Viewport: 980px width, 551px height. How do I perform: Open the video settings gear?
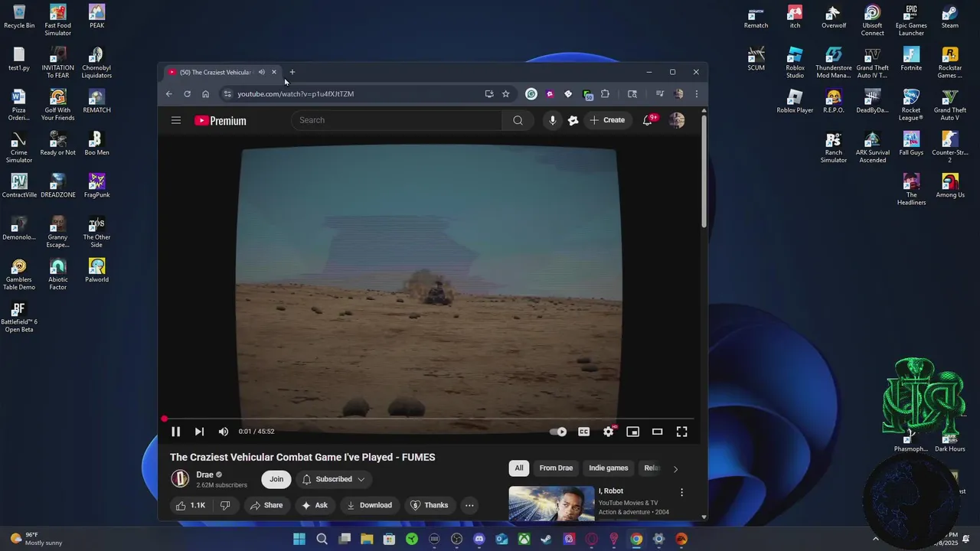point(609,432)
